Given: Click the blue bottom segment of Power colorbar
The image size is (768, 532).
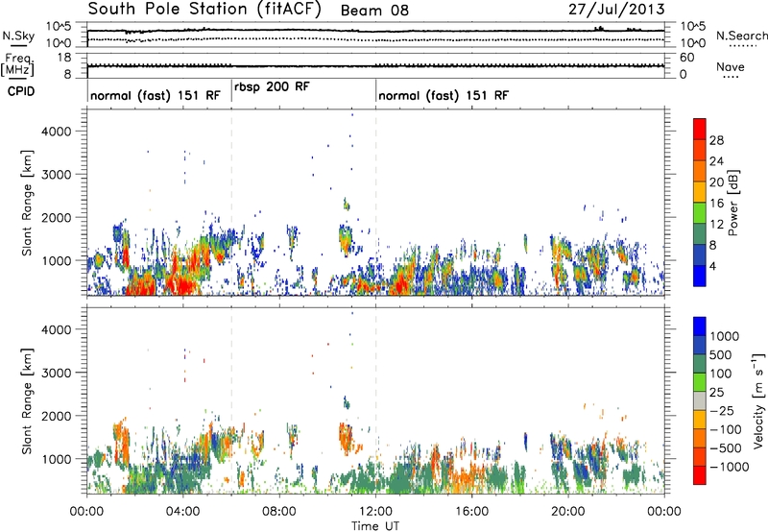Looking at the screenshot, I should pyautogui.click(x=700, y=276).
